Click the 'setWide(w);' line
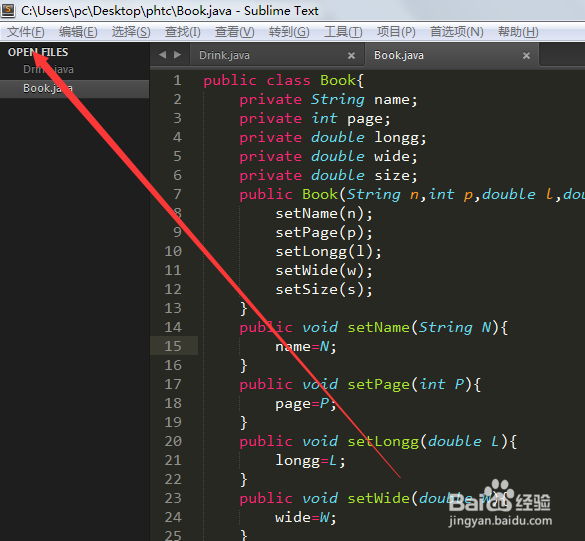This screenshot has height=541, width=585. (324, 270)
